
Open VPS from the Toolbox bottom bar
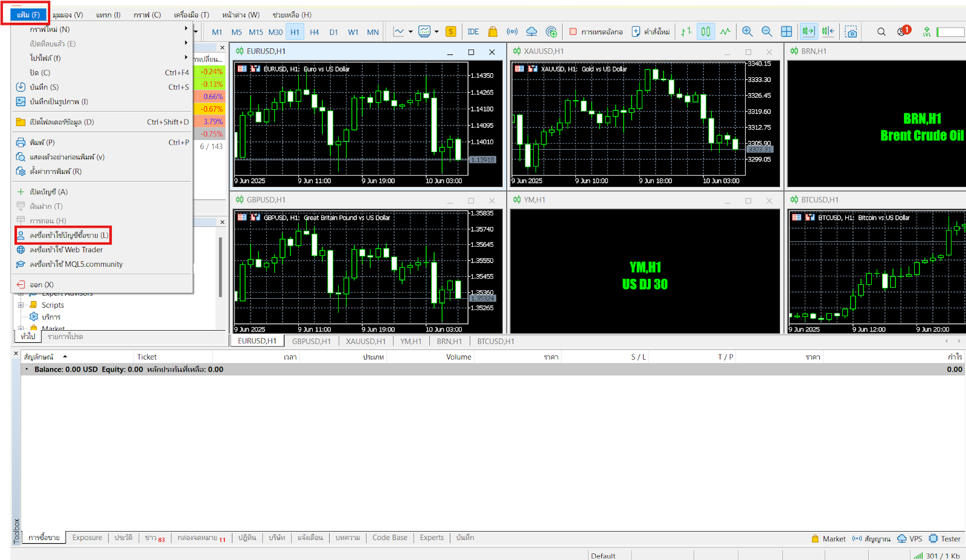(910, 539)
